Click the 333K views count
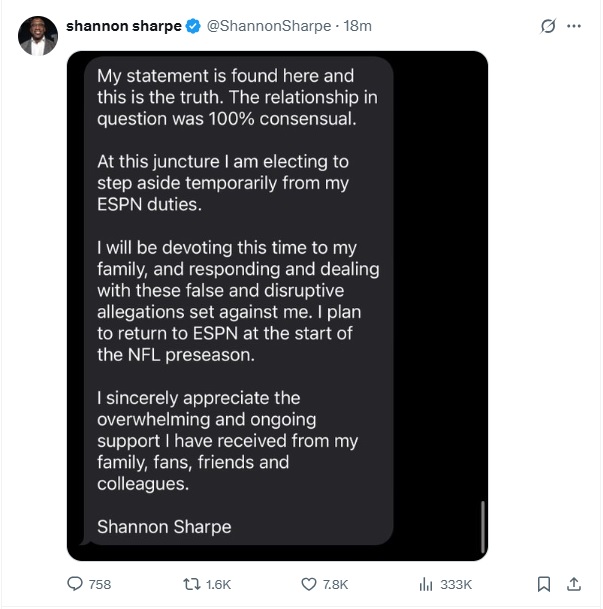Screen dimensions: 603x609 pyautogui.click(x=455, y=585)
